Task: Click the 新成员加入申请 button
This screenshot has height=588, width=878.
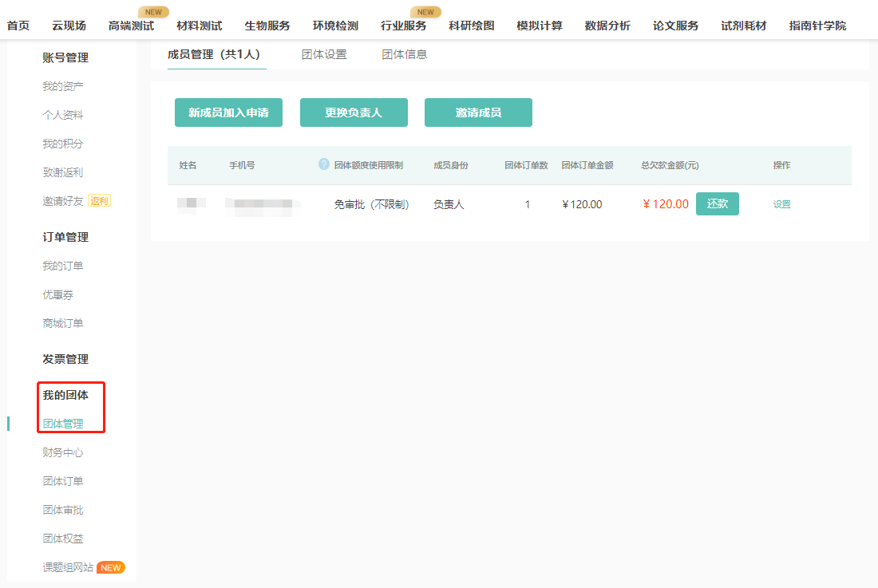Action: point(228,112)
